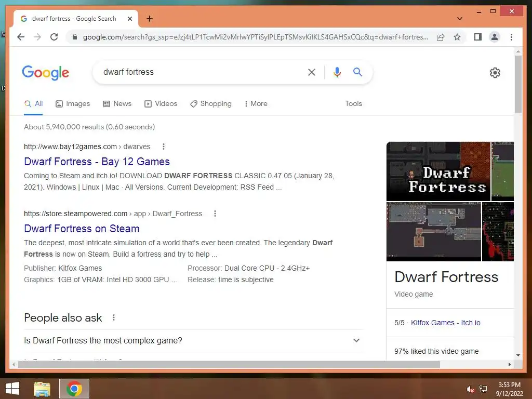This screenshot has height=399, width=532.
Task: View site information via padlock icon
Action: click(x=75, y=37)
